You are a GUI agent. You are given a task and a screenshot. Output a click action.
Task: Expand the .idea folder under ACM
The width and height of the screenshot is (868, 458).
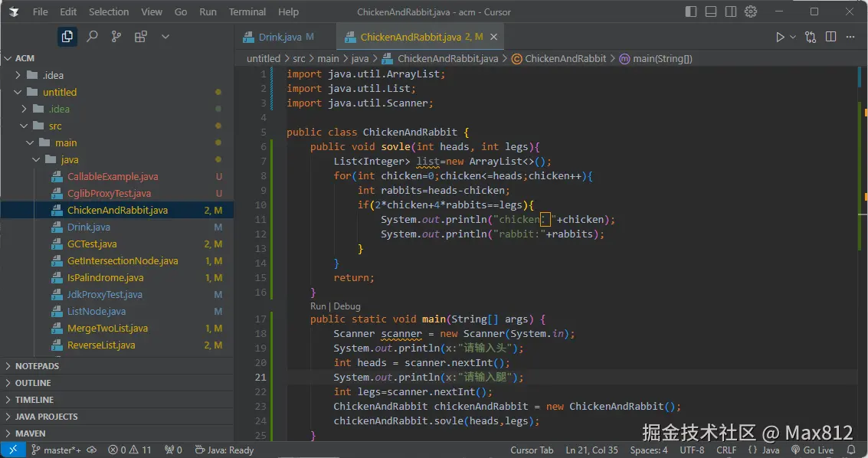coord(53,75)
